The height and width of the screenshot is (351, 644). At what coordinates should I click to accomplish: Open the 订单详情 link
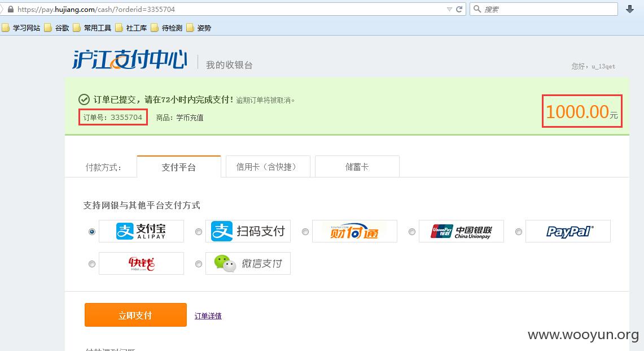[x=208, y=316]
